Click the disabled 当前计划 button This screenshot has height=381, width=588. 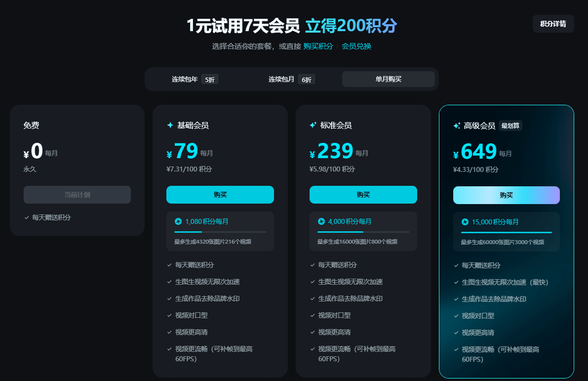[x=77, y=195]
